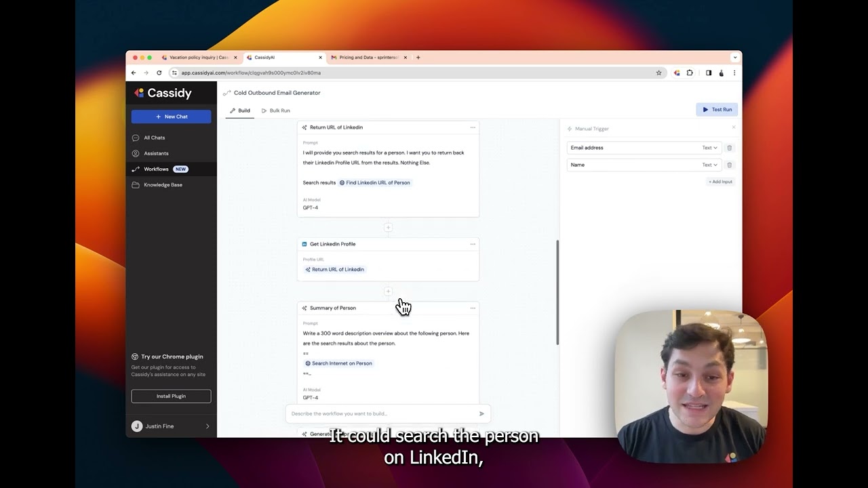868x488 pixels.
Task: Click the workflow canvas vertical scrollbar
Action: point(557,292)
